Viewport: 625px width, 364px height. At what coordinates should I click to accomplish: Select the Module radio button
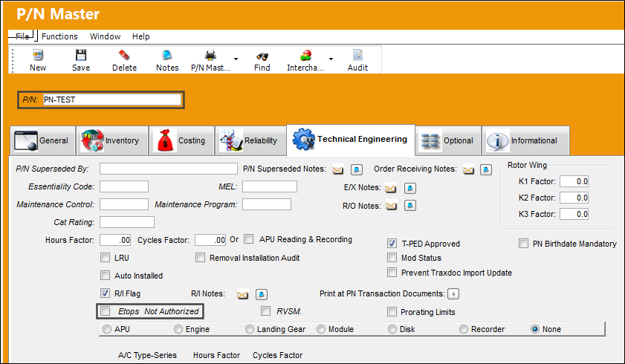click(x=321, y=329)
